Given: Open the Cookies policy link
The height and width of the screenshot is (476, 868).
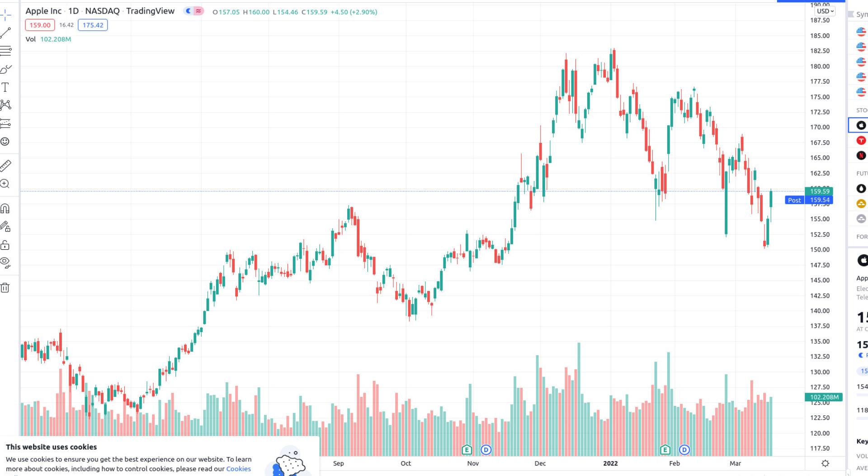Looking at the screenshot, I should (x=238, y=469).
